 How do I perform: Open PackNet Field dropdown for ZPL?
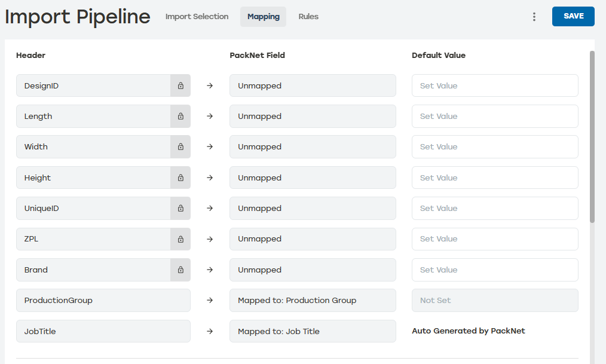point(313,239)
